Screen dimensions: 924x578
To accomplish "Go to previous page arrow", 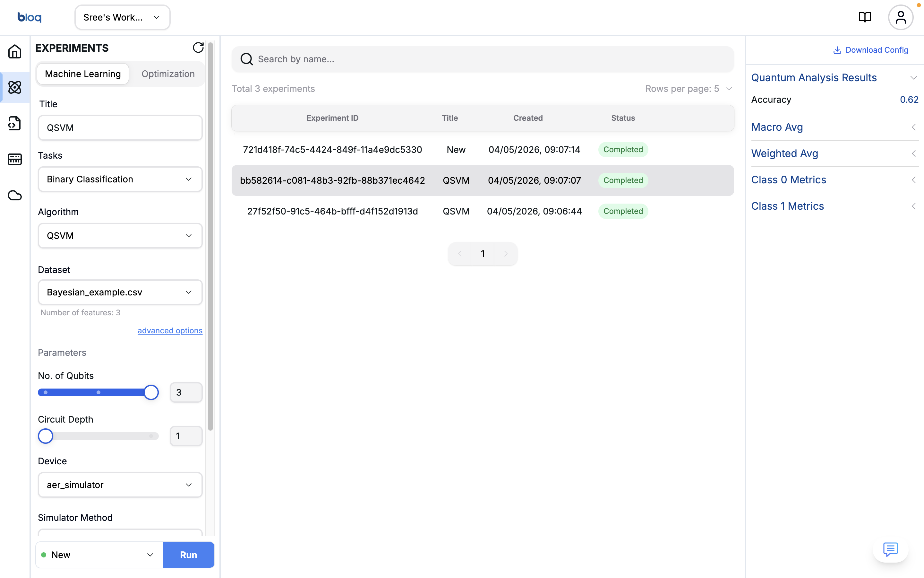I will [460, 253].
